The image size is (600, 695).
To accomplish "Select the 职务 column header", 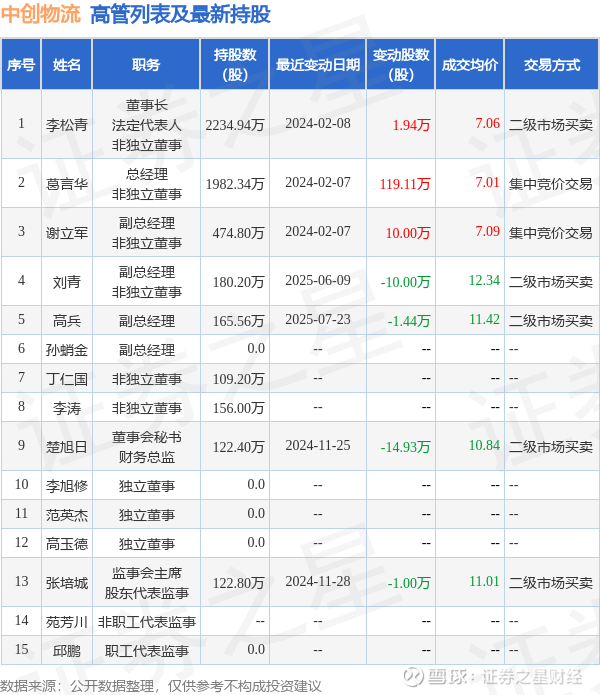I will pos(146,65).
